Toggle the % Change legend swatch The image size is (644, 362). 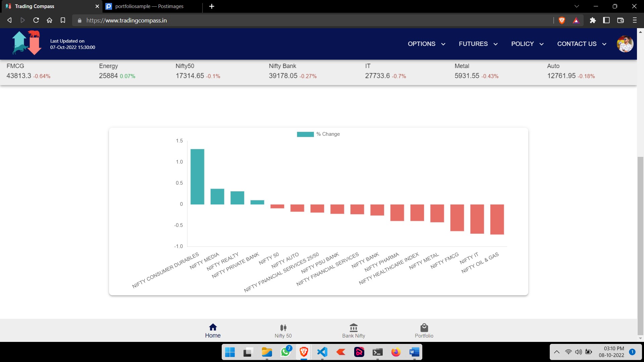coord(305,134)
